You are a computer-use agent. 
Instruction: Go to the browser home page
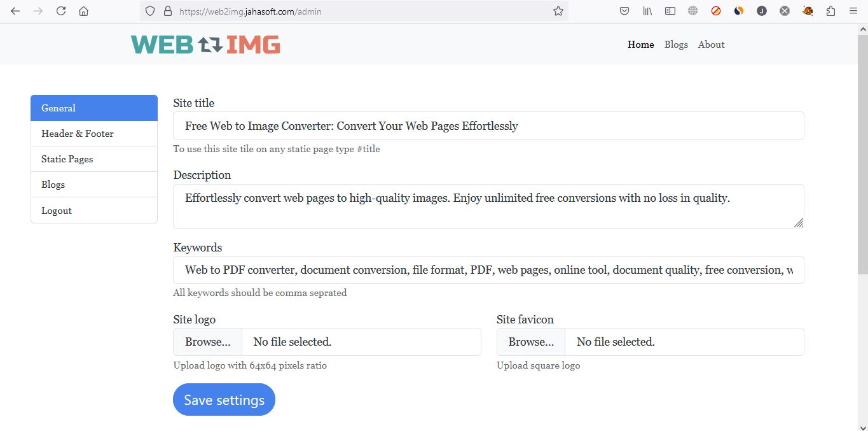tap(83, 11)
